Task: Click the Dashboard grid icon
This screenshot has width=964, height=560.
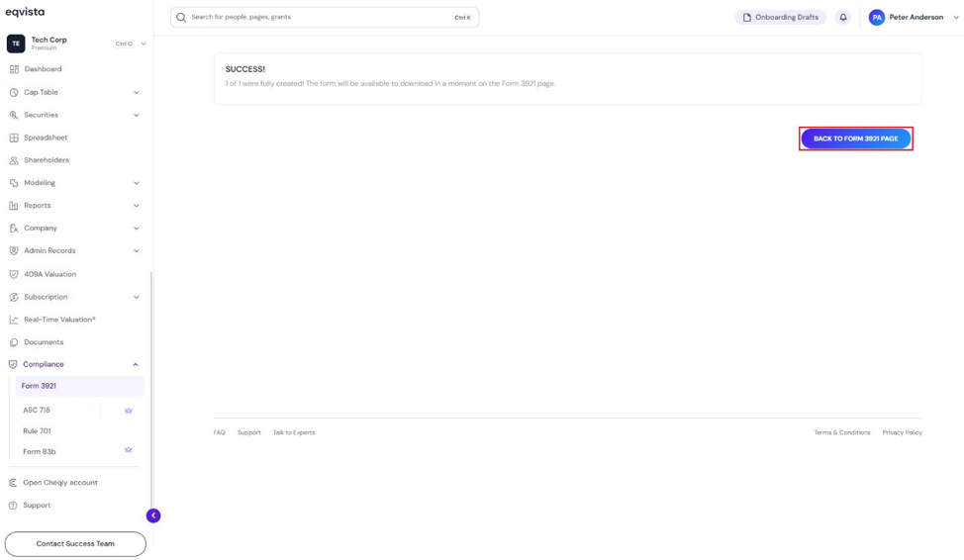Action: pyautogui.click(x=14, y=69)
